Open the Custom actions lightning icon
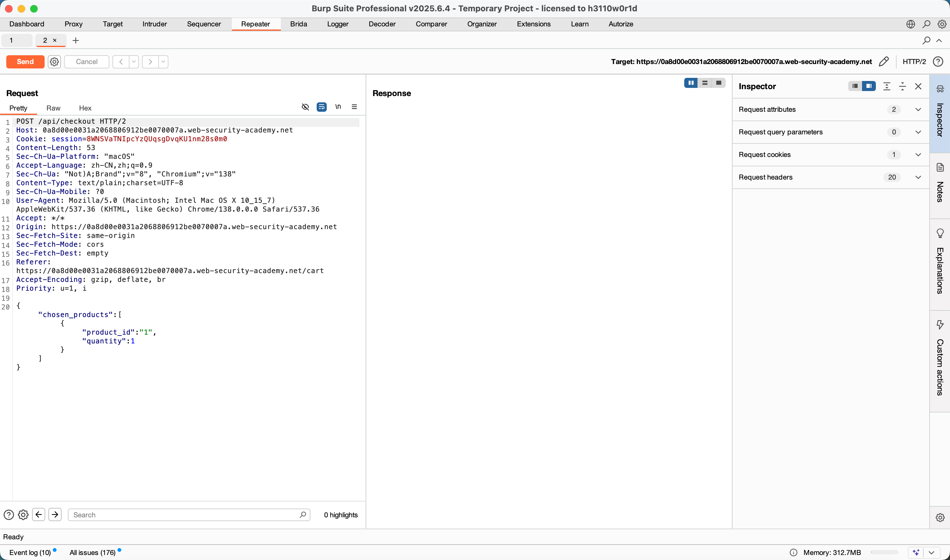This screenshot has height=560, width=950. click(940, 325)
